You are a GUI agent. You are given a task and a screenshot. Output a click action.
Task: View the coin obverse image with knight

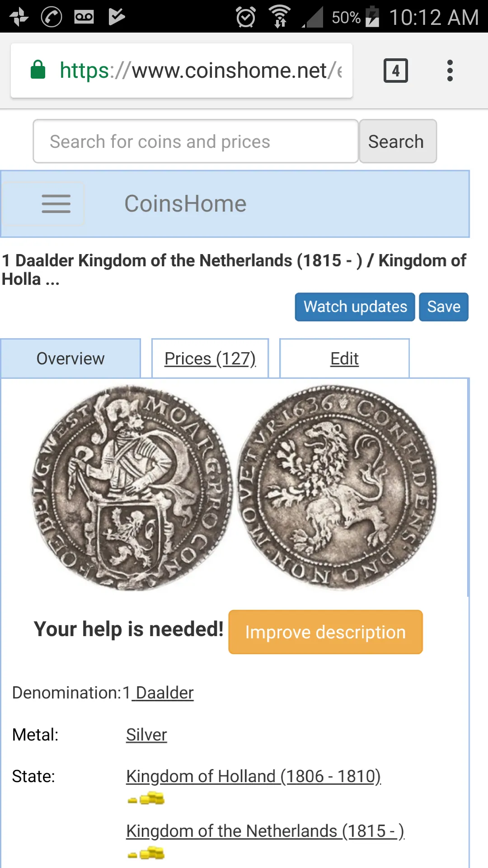132,487
